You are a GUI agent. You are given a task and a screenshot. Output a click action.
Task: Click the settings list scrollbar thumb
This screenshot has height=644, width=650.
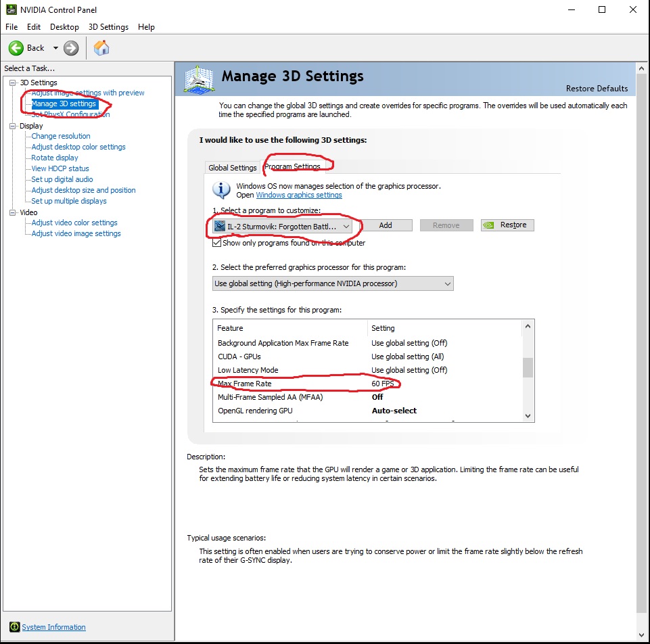pos(528,368)
